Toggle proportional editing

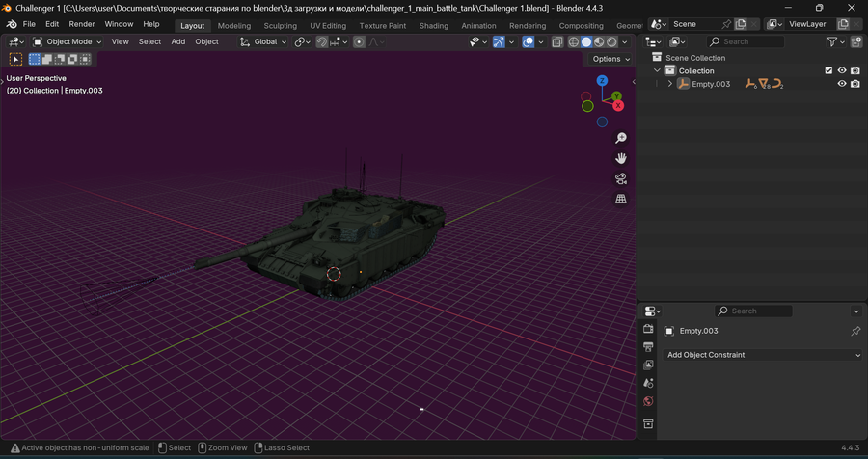click(x=360, y=42)
